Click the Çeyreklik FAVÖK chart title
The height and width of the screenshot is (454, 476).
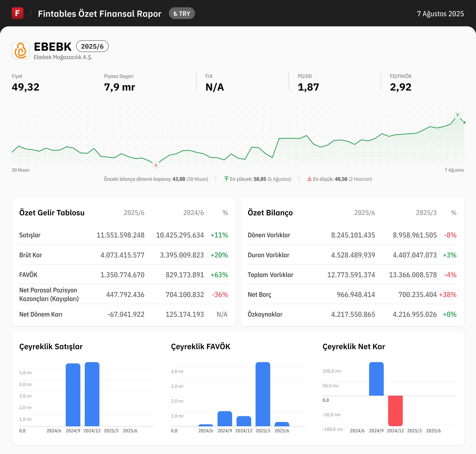pos(201,347)
